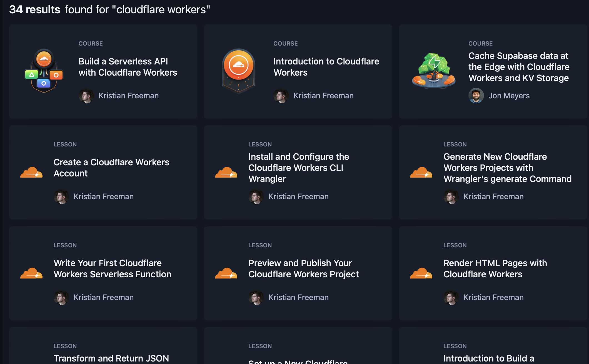Open the Transform and Return JSON lesson card
The image size is (589, 364).
coord(111,358)
